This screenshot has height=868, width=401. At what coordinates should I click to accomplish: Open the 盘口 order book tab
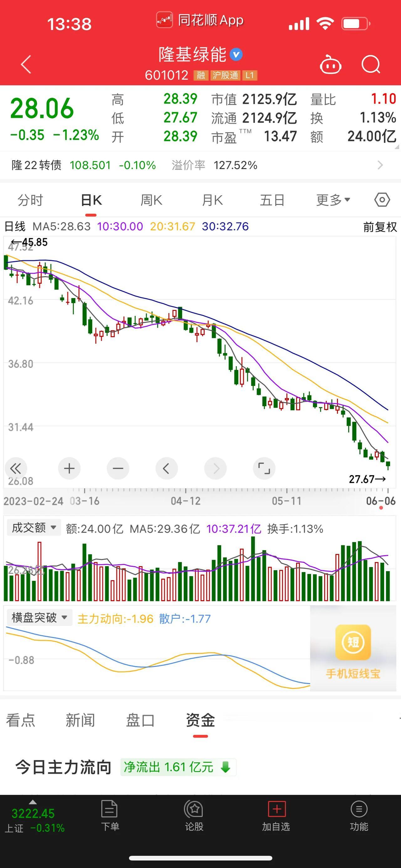pyautogui.click(x=140, y=720)
